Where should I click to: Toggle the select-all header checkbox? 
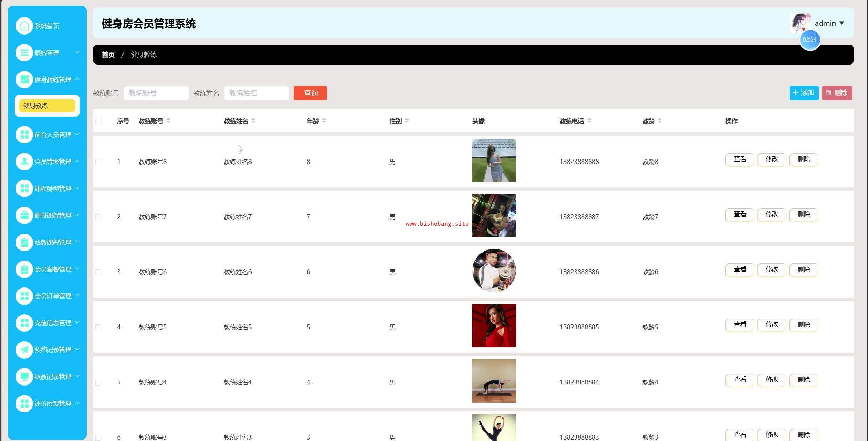98,121
